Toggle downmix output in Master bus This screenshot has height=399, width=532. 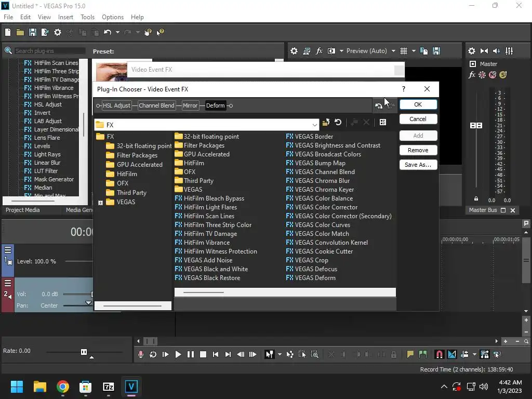(x=484, y=51)
